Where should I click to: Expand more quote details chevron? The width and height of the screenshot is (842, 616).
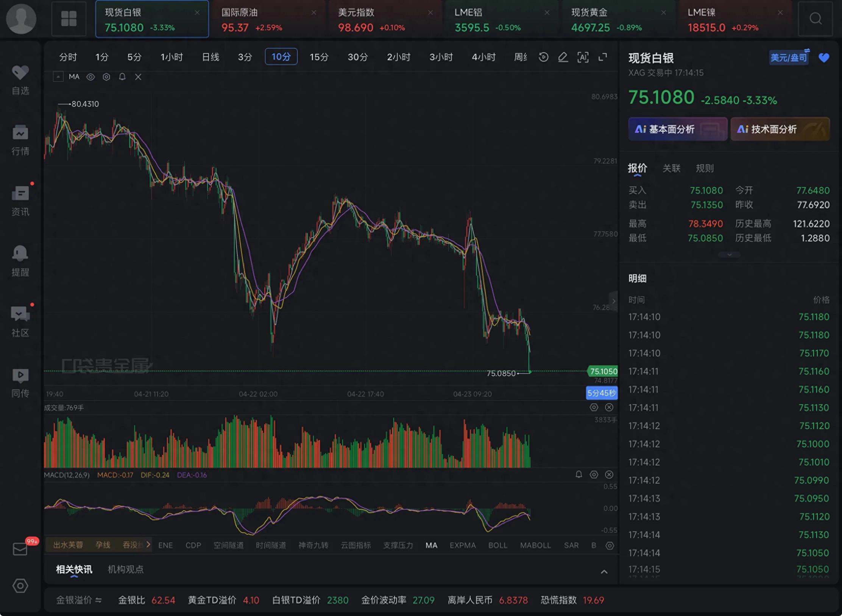(x=729, y=255)
